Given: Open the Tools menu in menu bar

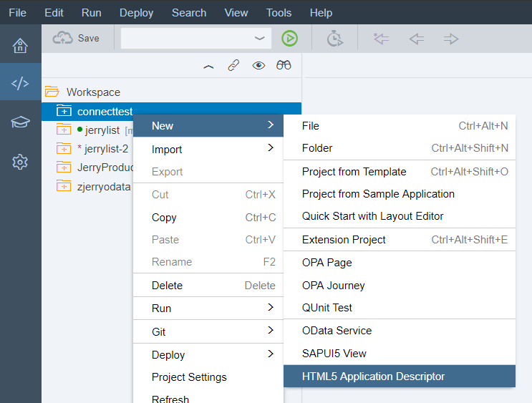Looking at the screenshot, I should (x=279, y=12).
